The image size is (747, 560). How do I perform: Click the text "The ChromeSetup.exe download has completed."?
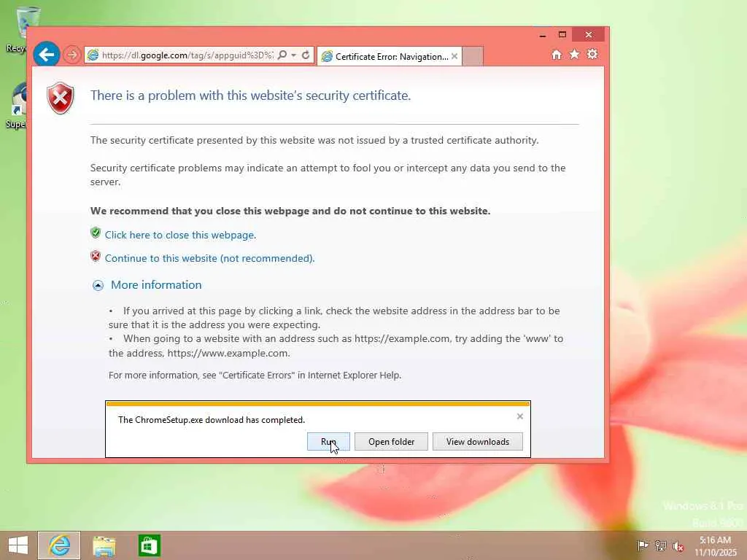click(x=211, y=420)
